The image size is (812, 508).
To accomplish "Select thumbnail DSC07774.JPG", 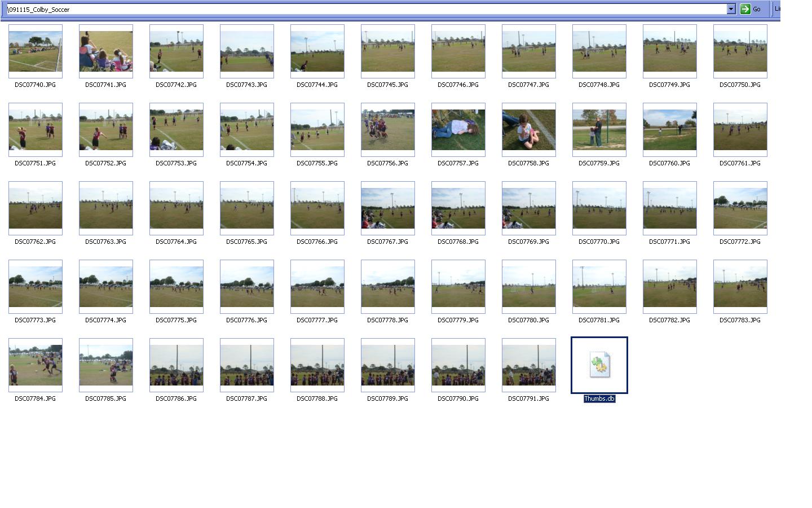I will pyautogui.click(x=106, y=287).
